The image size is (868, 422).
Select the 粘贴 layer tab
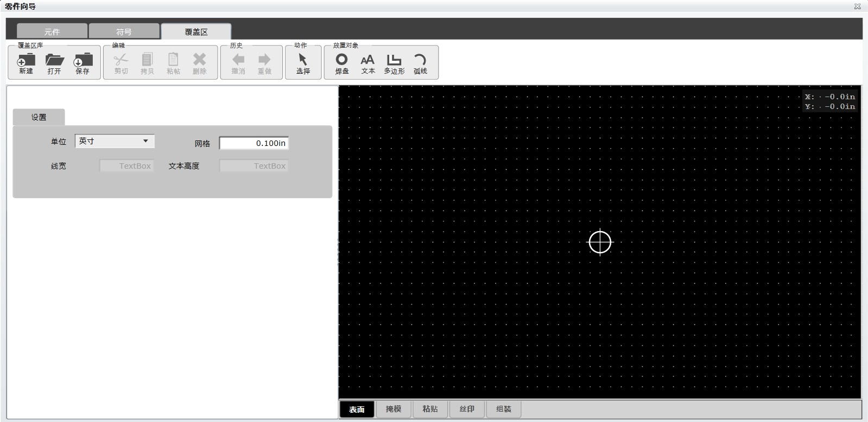pos(430,409)
